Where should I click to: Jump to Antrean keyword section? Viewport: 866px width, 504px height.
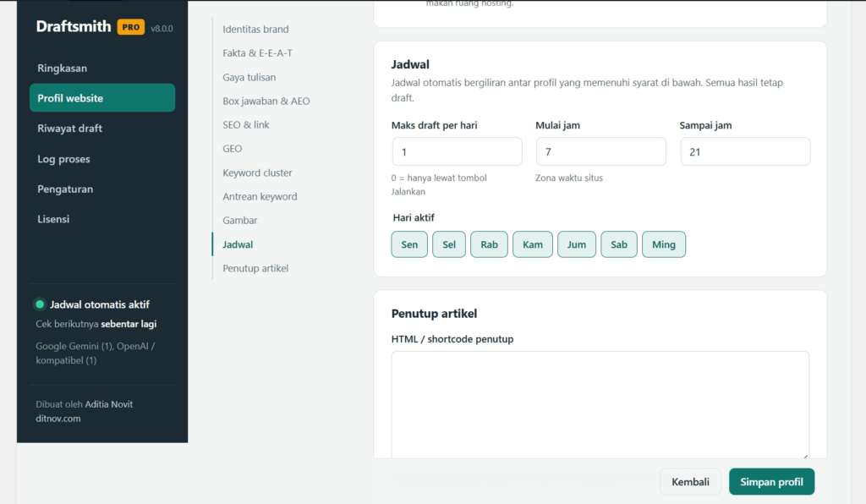point(260,196)
